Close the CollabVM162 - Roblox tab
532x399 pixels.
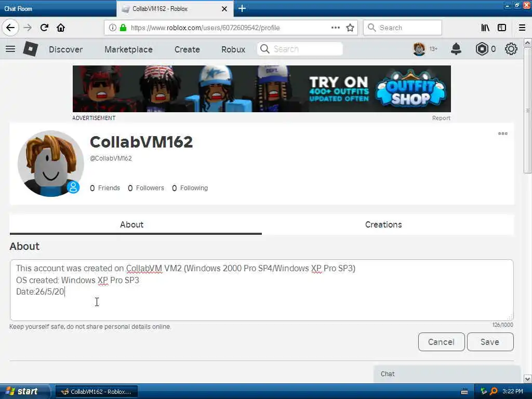pyautogui.click(x=224, y=9)
